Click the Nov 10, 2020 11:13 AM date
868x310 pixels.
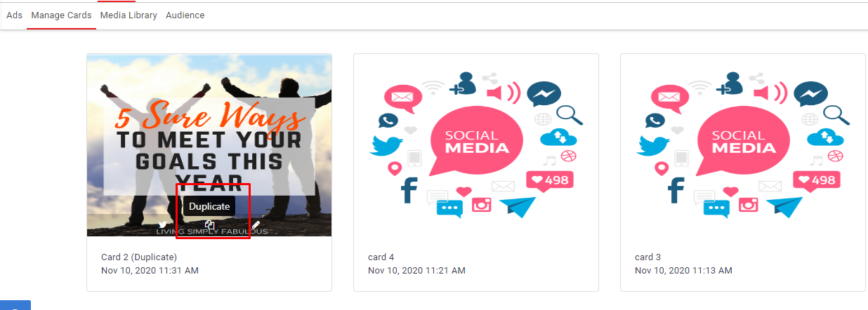(x=683, y=270)
